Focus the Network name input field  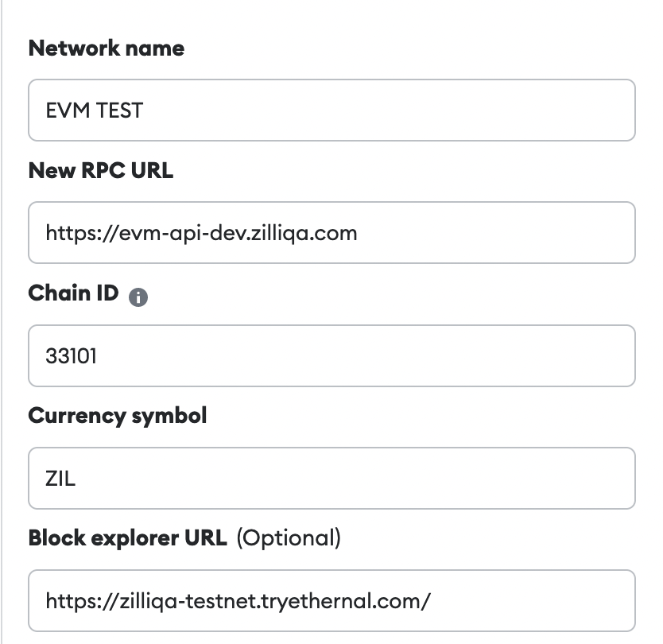tap(331, 111)
